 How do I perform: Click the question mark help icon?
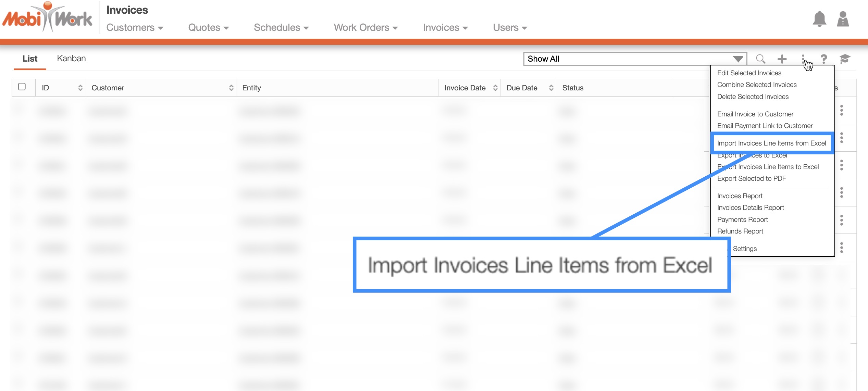point(824,59)
